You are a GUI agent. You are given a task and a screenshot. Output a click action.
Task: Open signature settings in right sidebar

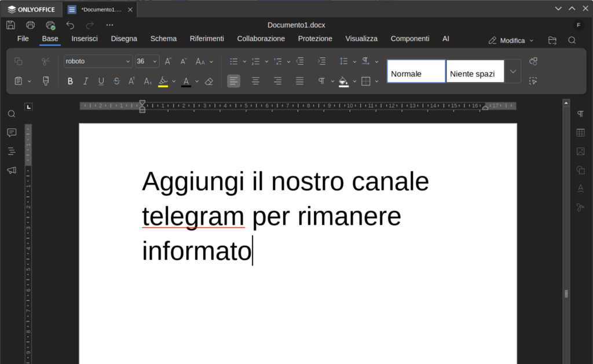coord(580,207)
